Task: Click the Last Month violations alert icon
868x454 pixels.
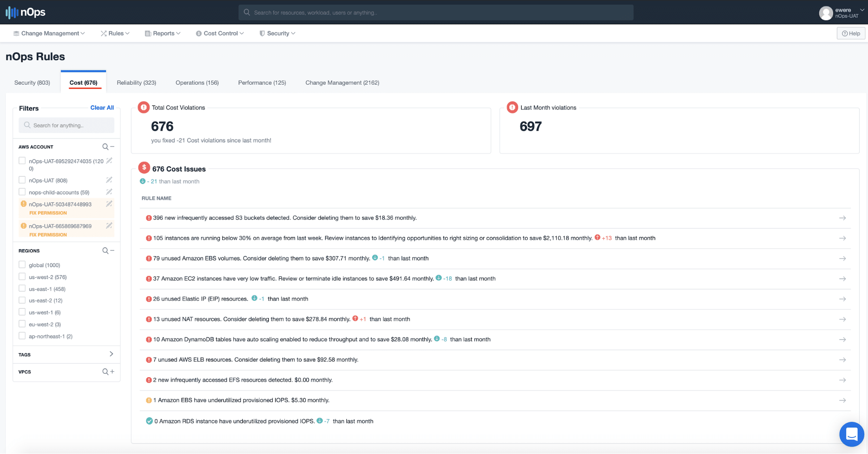Action: 512,107
